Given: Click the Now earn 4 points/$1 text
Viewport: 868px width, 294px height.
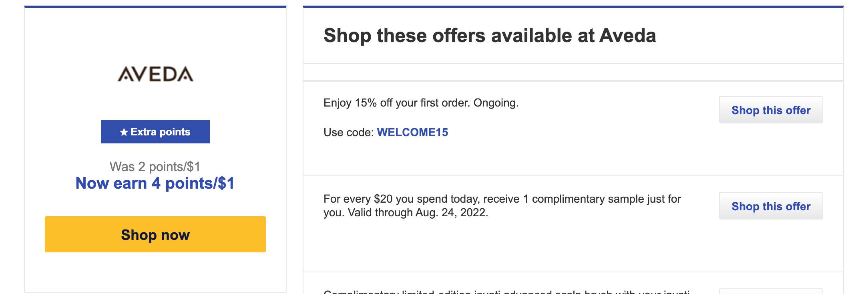Looking at the screenshot, I should [155, 183].
